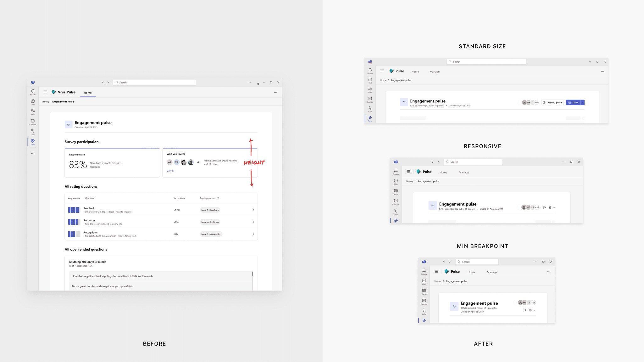Screen dimensions: 644x362
Task: Sort by Avg score column header
Action: click(x=74, y=198)
